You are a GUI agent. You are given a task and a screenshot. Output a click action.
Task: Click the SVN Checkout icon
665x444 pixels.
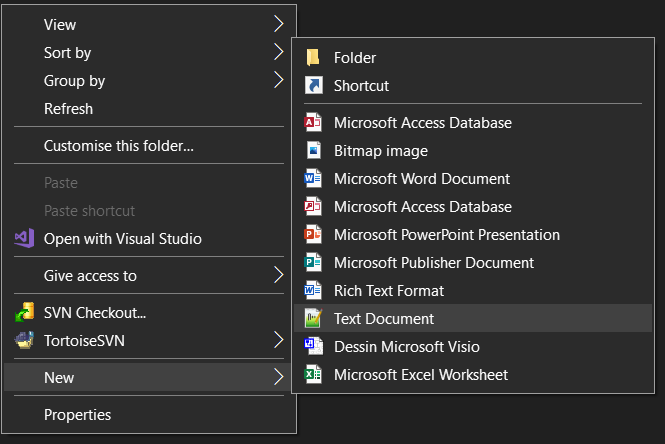coord(24,312)
